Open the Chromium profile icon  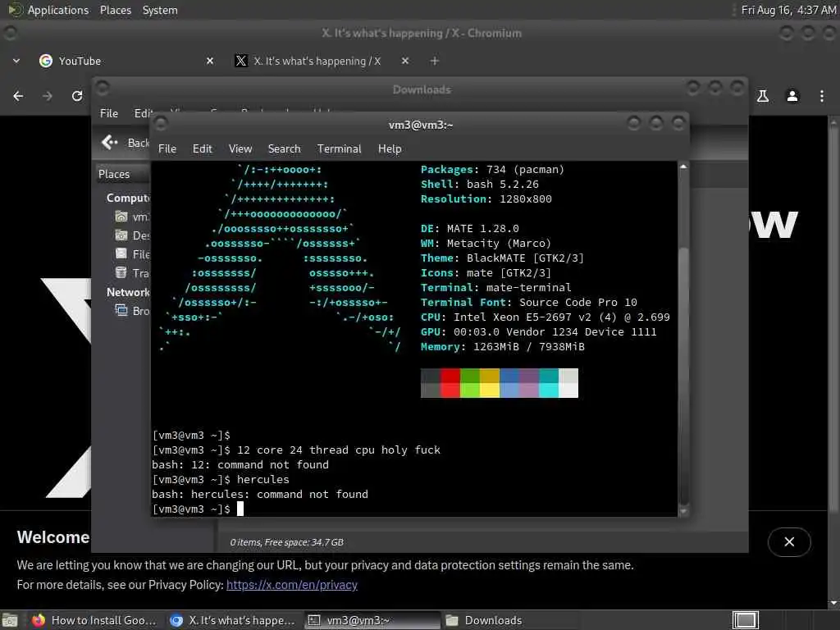click(792, 96)
